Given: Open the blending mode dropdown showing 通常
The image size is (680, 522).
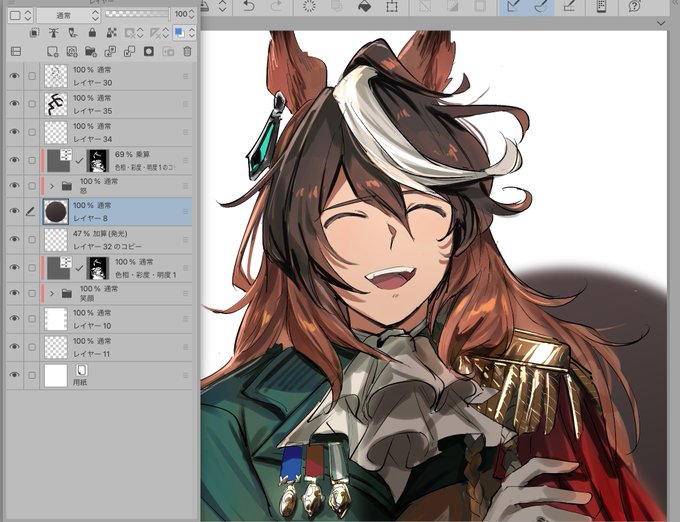Looking at the screenshot, I should click(x=69, y=16).
